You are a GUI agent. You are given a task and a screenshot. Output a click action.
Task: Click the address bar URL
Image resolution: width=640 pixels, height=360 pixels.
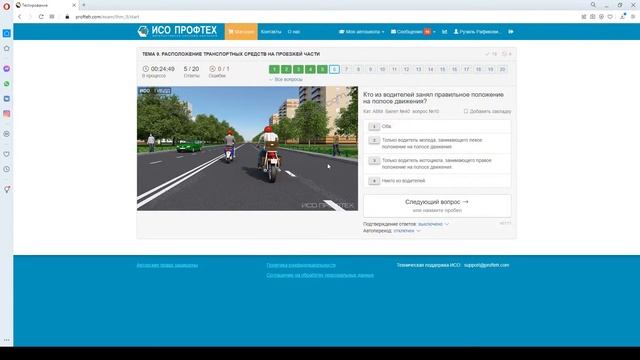(107, 17)
